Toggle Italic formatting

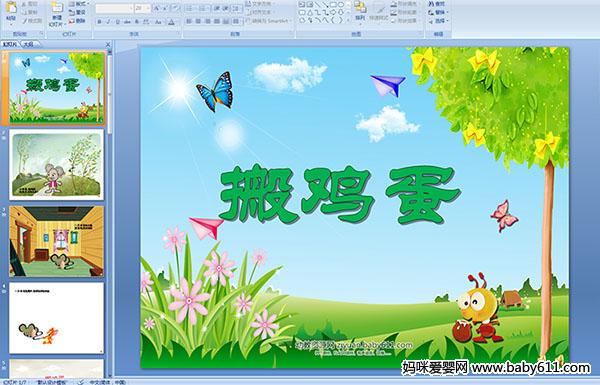click(x=108, y=22)
